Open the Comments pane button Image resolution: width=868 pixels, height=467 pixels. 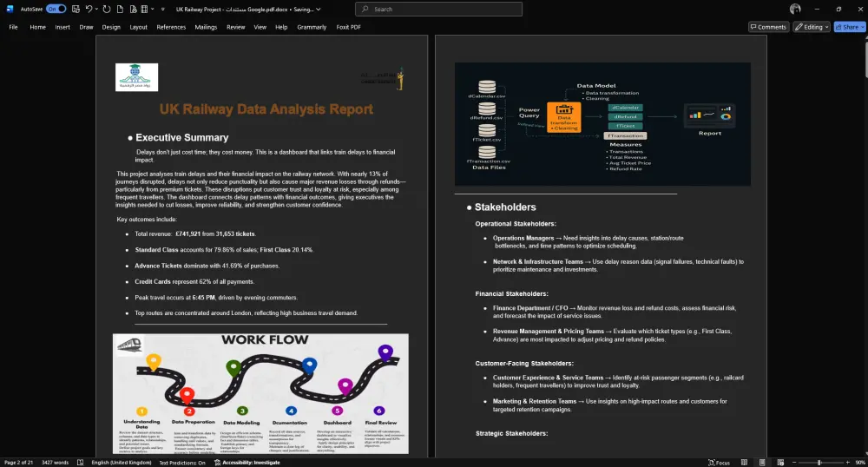click(768, 27)
